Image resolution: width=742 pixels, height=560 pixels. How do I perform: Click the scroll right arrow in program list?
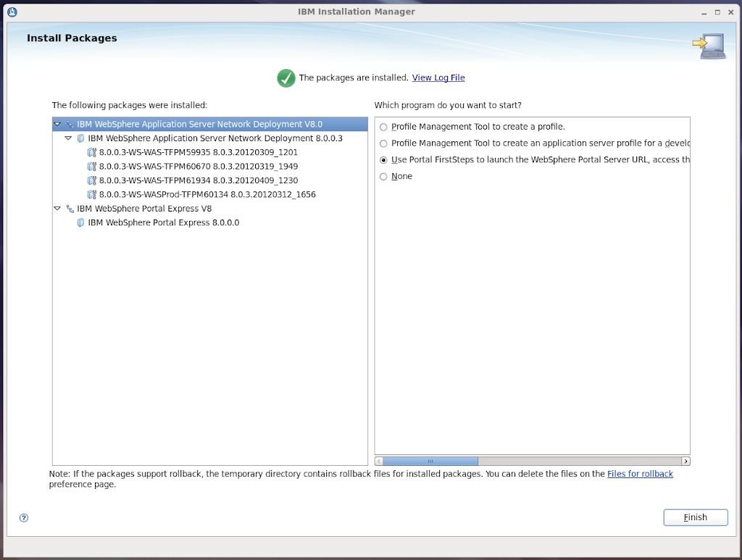[x=685, y=461]
